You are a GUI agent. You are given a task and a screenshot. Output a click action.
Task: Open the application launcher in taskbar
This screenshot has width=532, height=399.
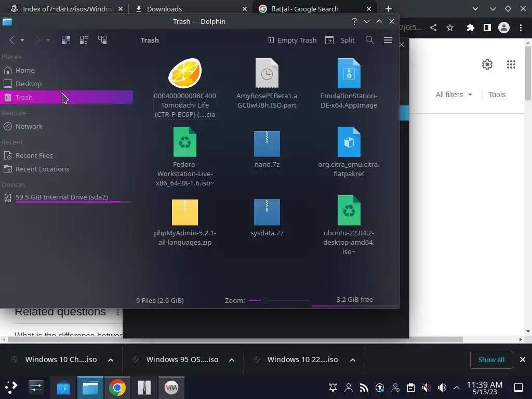11,387
